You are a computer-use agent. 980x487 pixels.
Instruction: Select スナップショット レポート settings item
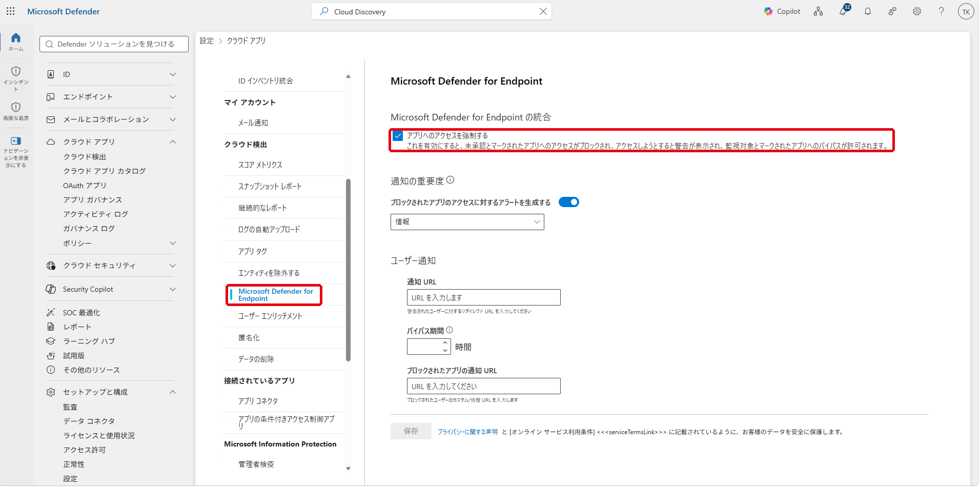[270, 187]
